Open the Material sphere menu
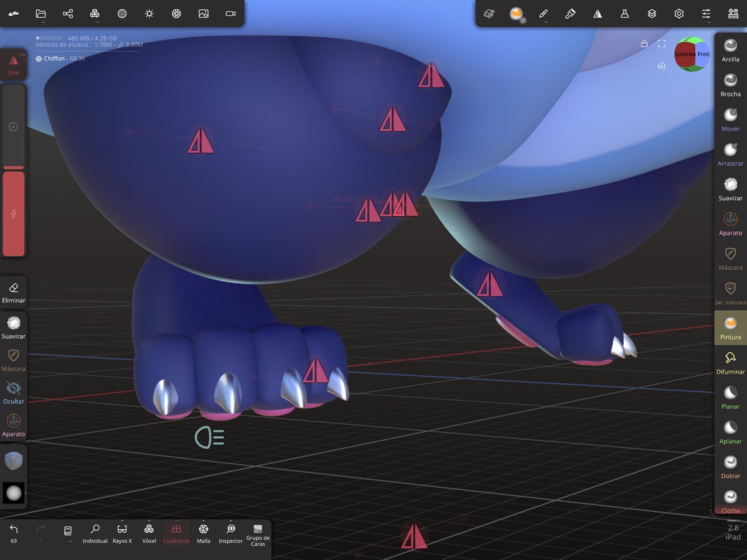The image size is (747, 560). tap(122, 13)
